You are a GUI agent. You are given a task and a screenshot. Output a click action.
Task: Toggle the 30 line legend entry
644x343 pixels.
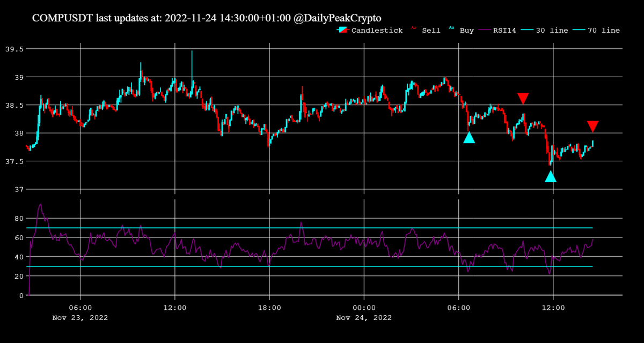[x=545, y=31]
